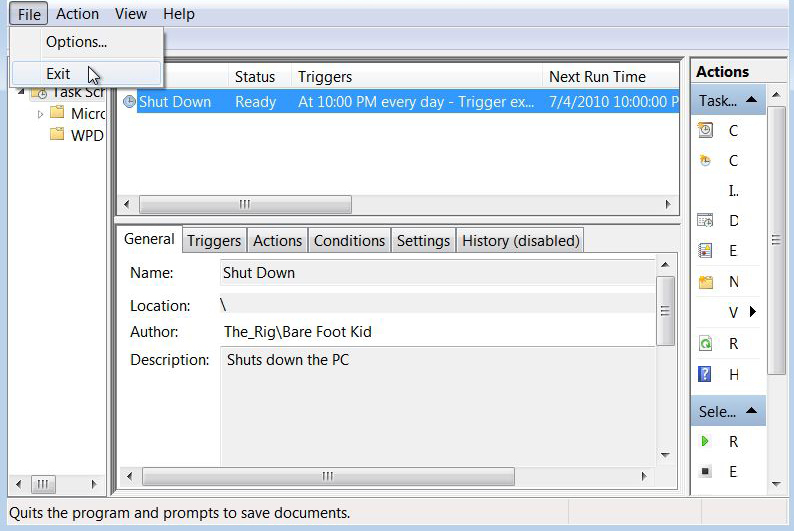Open the View menu
The width and height of the screenshot is (794, 531).
pyautogui.click(x=131, y=14)
